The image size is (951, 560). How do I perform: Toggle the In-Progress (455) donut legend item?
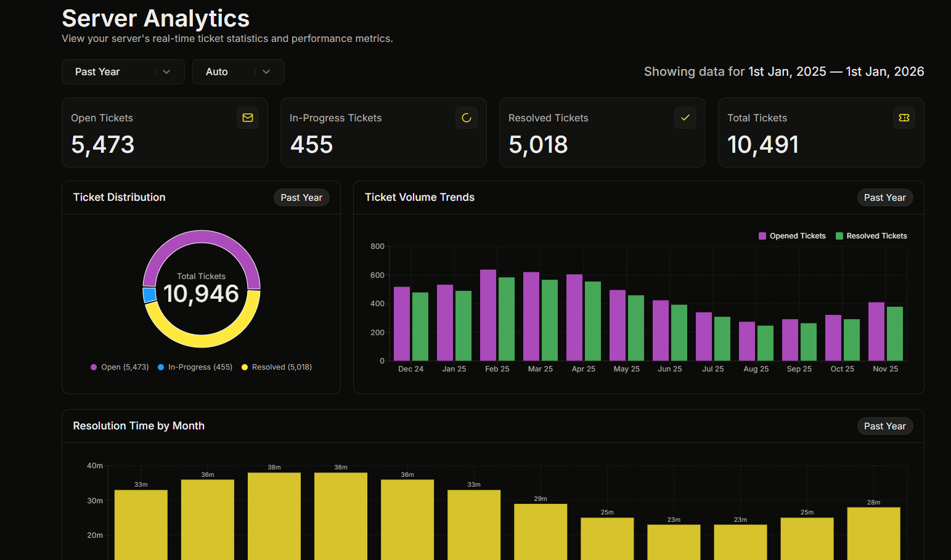point(195,367)
